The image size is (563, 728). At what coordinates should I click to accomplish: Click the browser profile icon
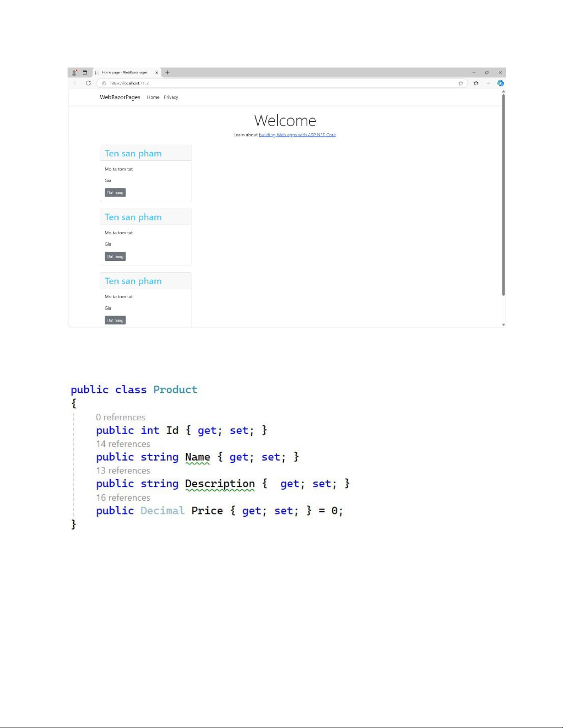click(x=74, y=73)
